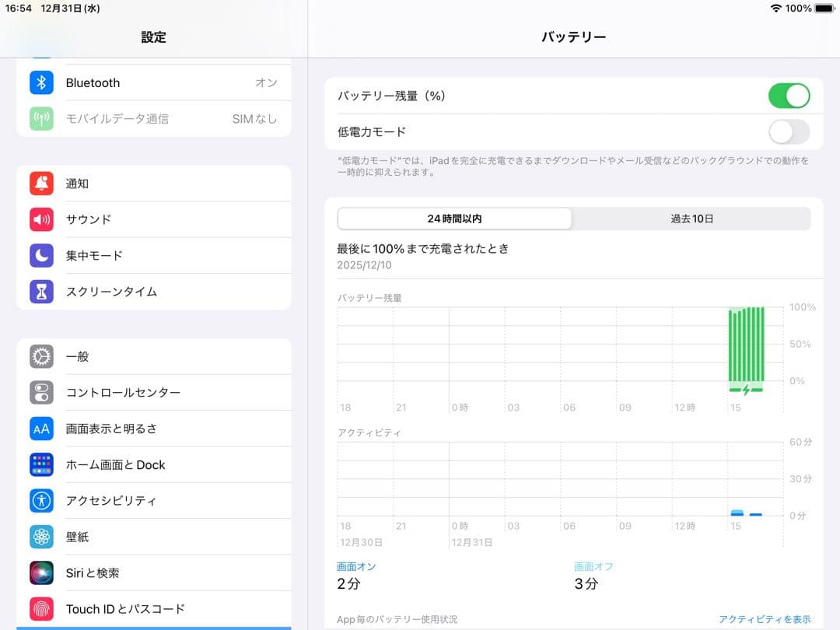Open Bluetooth settings row

154,82
